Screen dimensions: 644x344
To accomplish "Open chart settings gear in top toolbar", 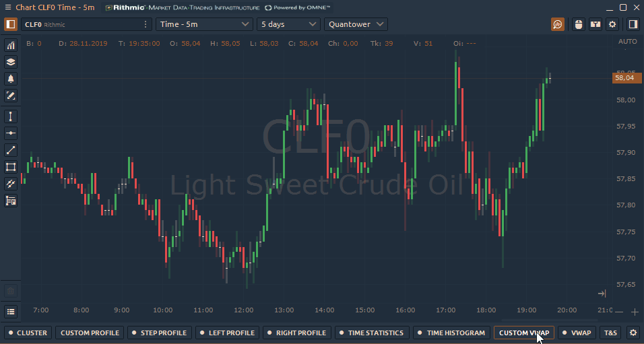I will 612,24.
